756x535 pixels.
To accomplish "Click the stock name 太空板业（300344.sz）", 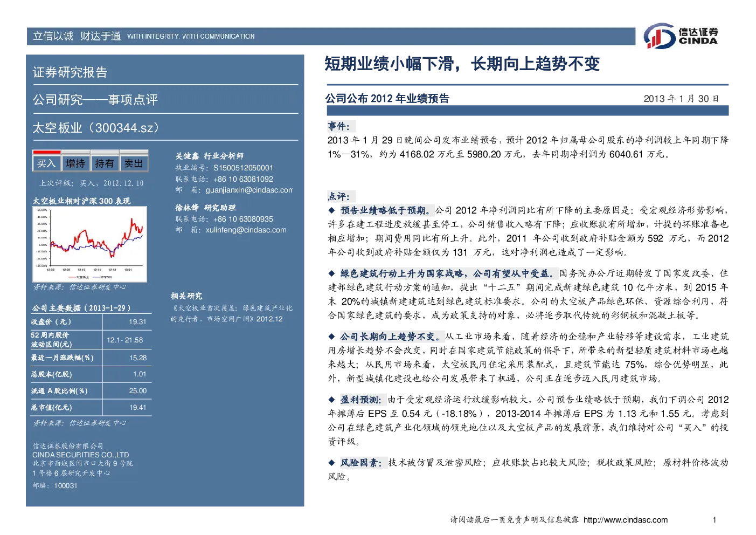I will pos(96,128).
